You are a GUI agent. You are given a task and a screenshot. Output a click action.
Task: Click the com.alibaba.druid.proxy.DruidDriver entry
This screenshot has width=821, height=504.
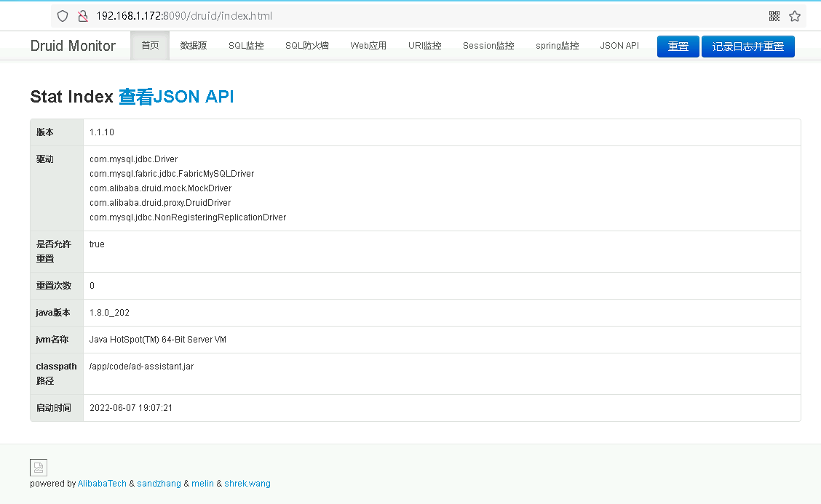[x=160, y=203]
